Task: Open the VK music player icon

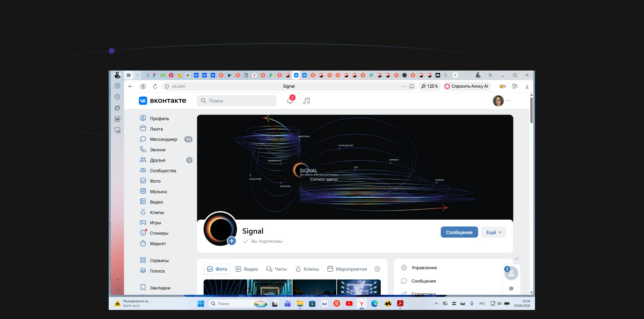Action: (306, 101)
